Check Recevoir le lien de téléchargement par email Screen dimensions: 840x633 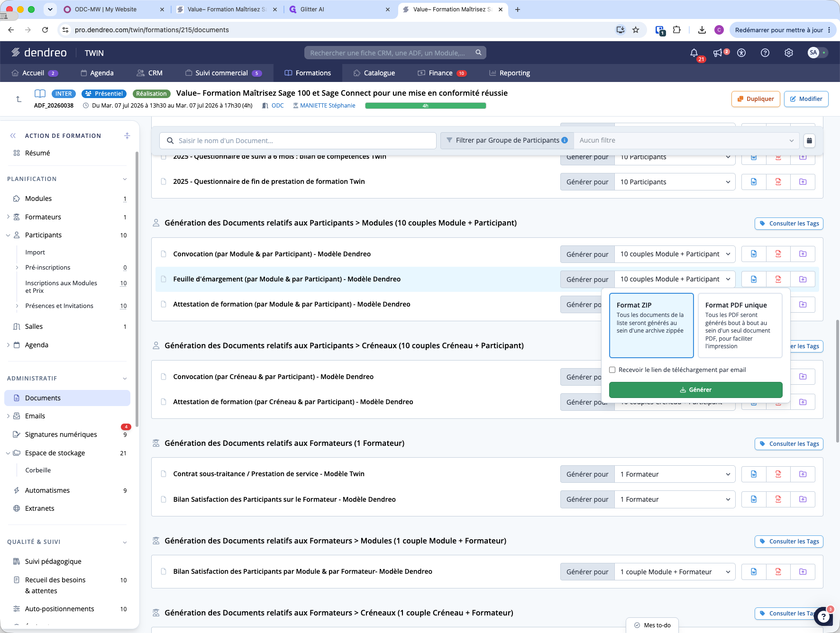612,370
